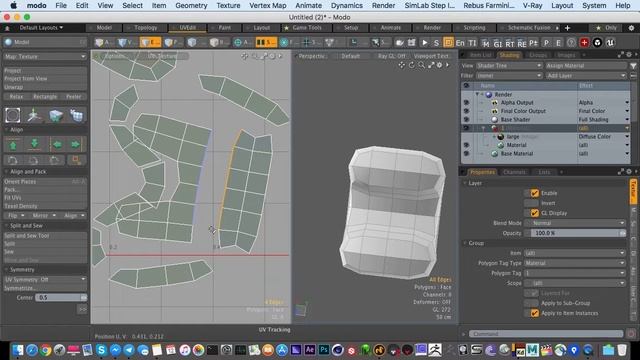640x360 pixels.
Task: Open the View Shader Tree dropdown
Action: 509,65
